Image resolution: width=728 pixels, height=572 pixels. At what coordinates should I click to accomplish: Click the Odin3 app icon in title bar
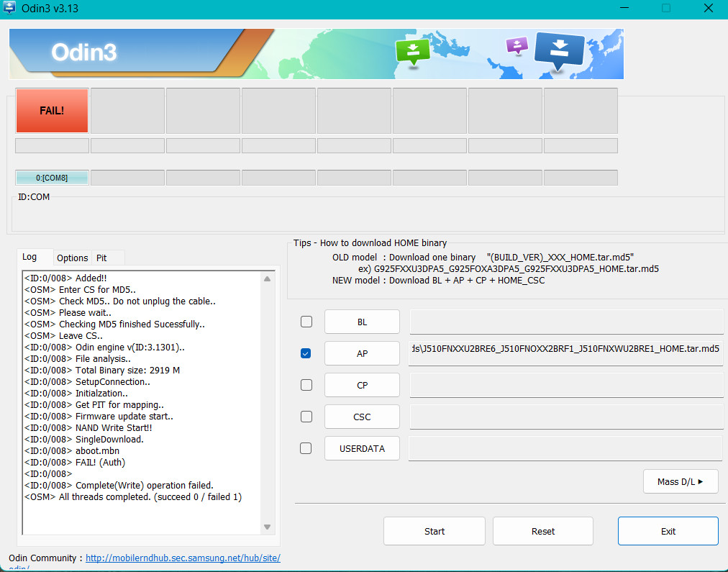[x=9, y=8]
